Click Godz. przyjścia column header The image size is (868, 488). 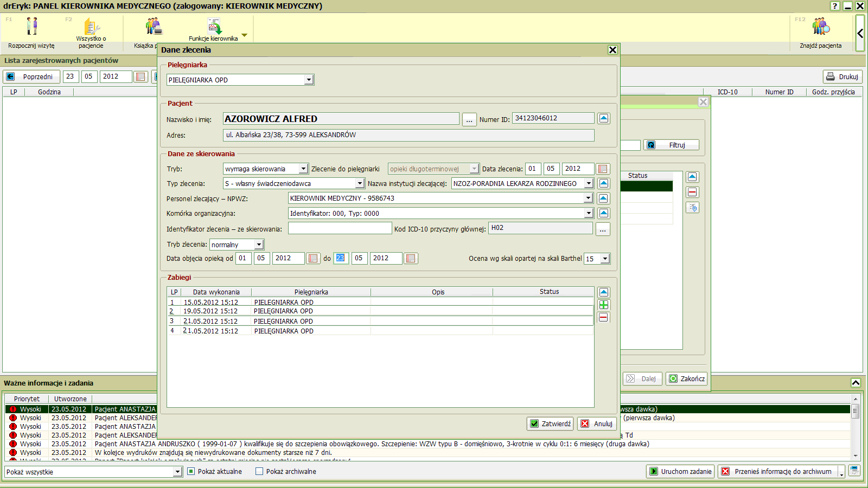coord(833,92)
